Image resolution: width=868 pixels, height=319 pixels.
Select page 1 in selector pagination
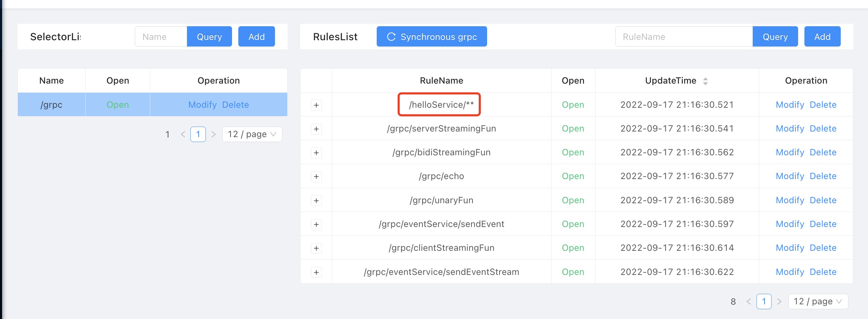coord(198,134)
